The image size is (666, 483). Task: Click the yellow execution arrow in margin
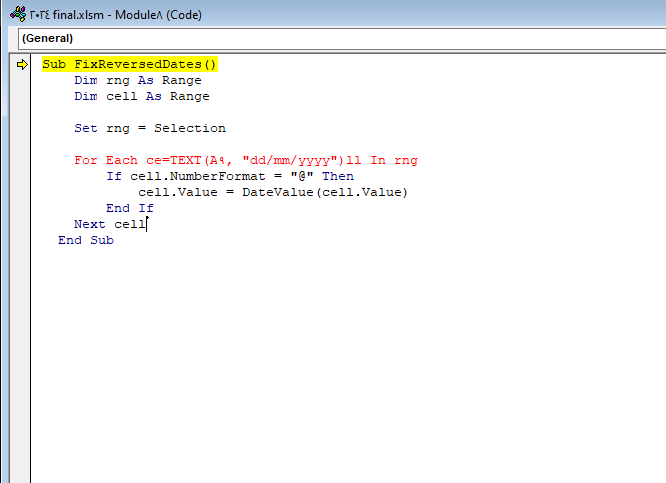tap(22, 65)
